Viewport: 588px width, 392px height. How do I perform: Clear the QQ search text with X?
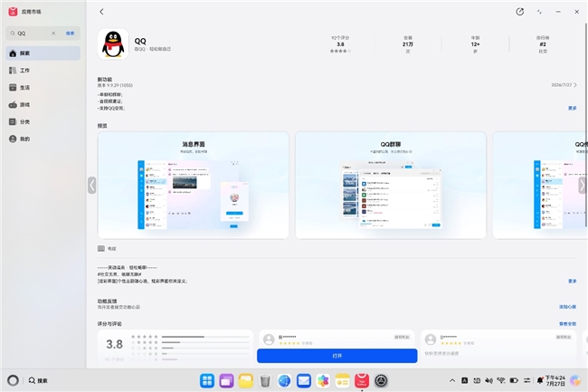pos(53,33)
